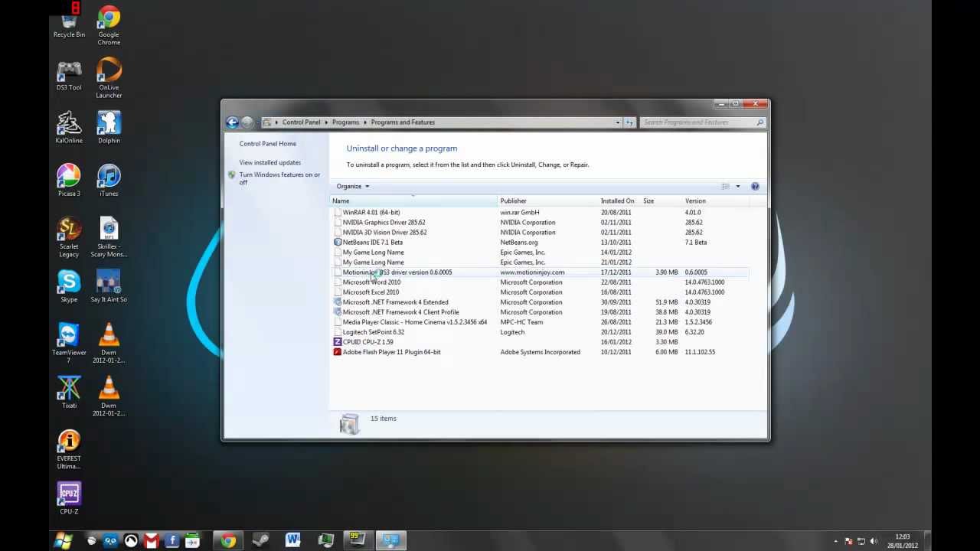Select WinRAR 4.01 (64-bit) entry

[x=541, y=212]
